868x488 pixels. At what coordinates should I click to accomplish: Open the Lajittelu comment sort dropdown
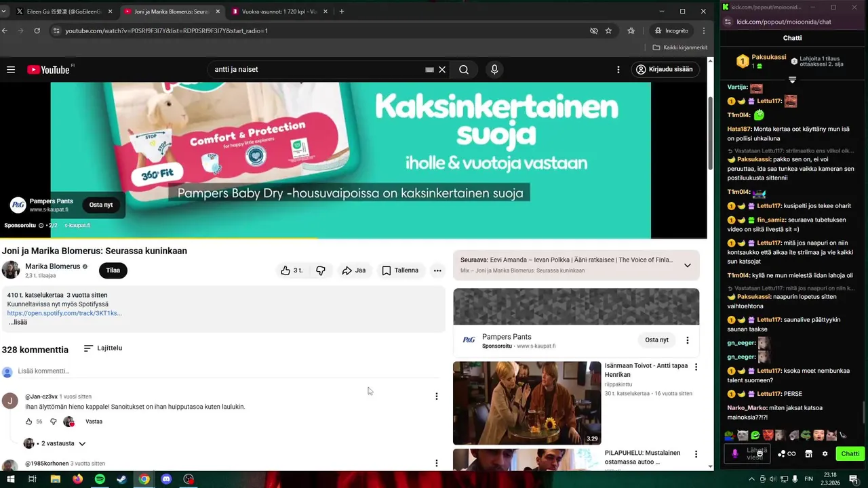click(x=103, y=348)
